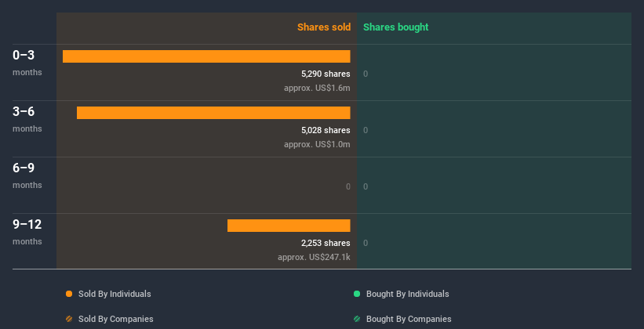Click the 5,028 shares value text
This screenshot has height=329, width=644.
pyautogui.click(x=326, y=130)
